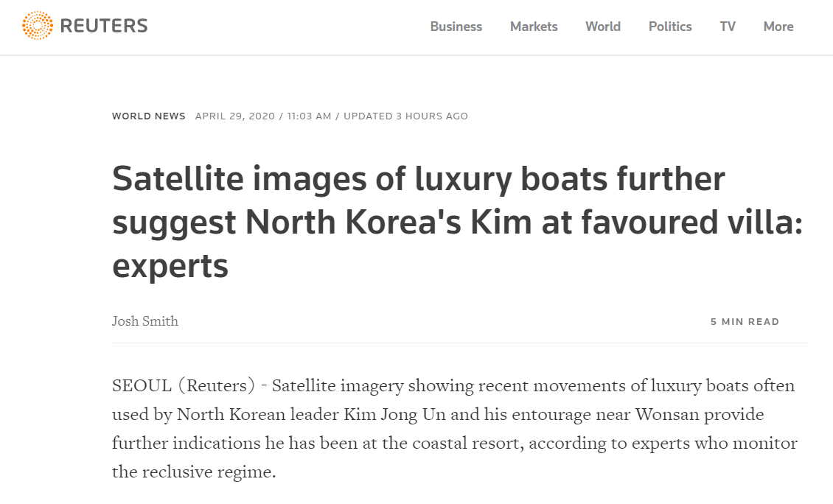The height and width of the screenshot is (504, 833).
Task: Click the WORLD NEWS category label
Action: (149, 116)
